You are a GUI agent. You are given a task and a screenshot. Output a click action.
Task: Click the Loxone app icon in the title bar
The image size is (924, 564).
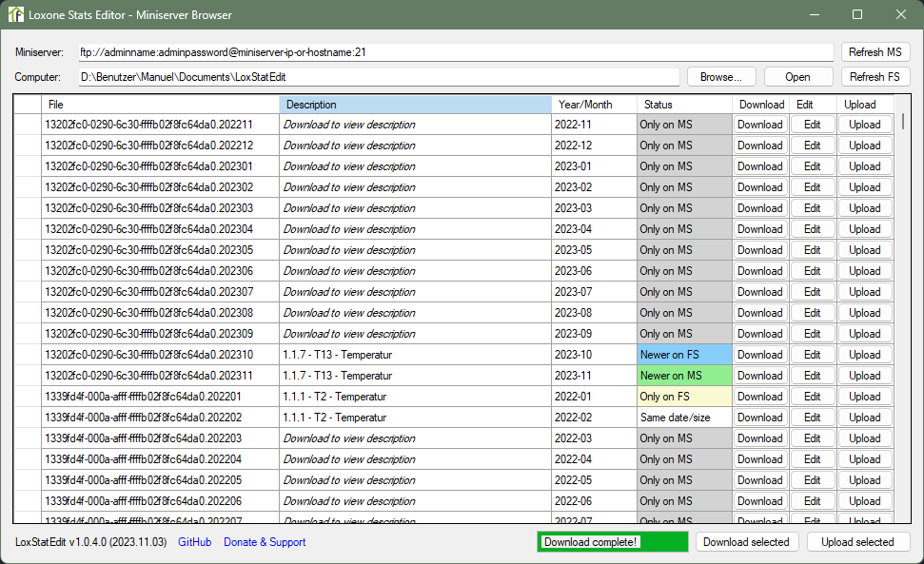(16, 14)
